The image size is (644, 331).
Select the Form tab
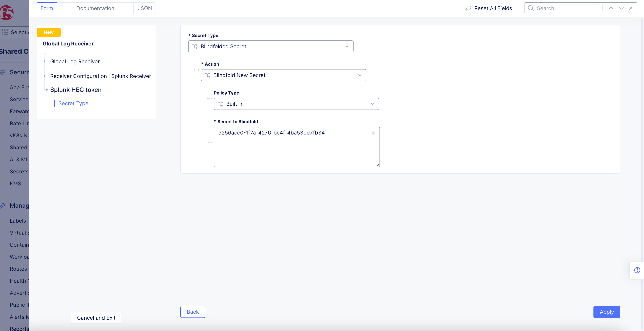point(47,8)
